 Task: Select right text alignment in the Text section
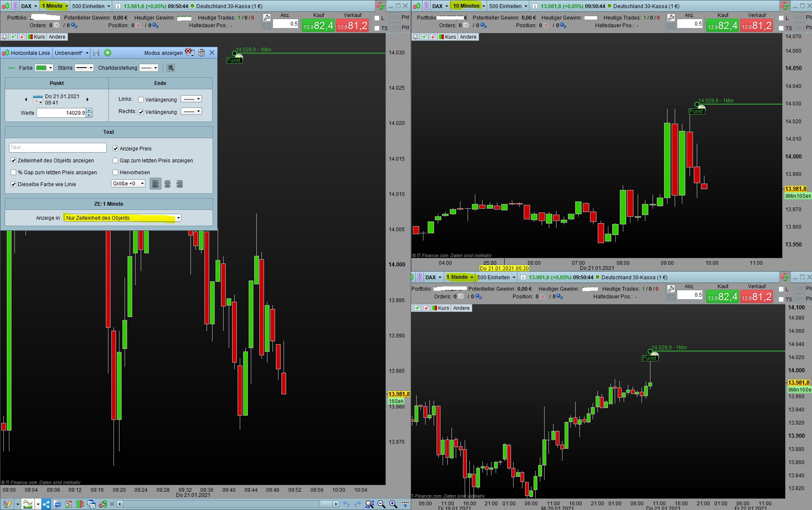click(179, 184)
